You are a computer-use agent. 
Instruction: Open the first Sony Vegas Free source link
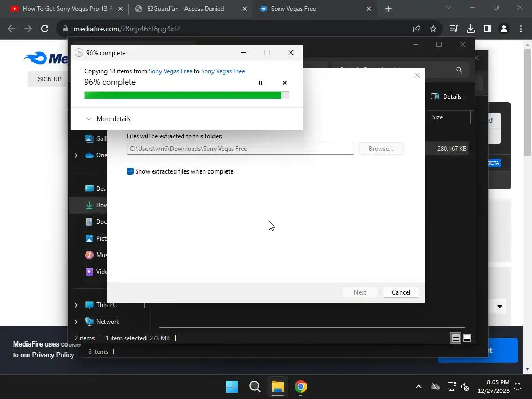(170, 71)
